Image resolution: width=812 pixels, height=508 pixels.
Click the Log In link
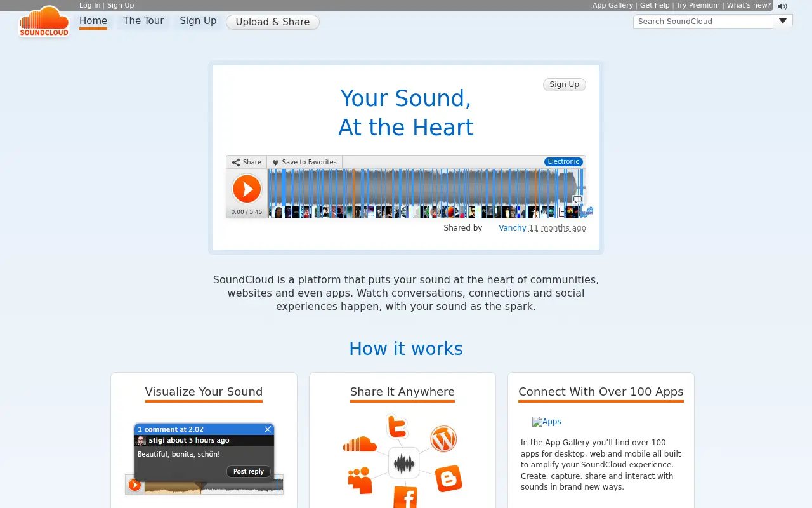(89, 5)
